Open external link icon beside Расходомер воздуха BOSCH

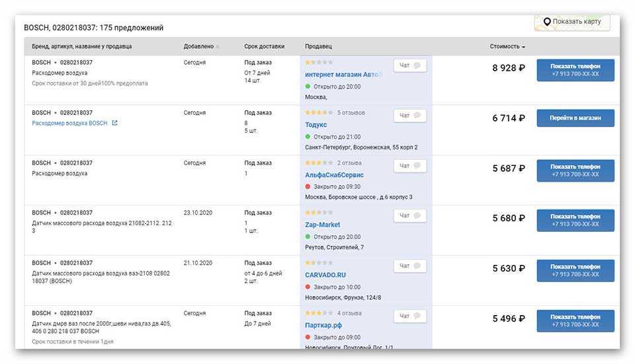click(114, 123)
